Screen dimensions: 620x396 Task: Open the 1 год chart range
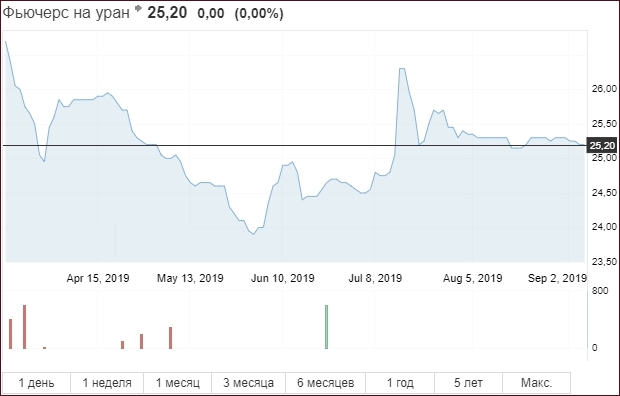(x=400, y=383)
